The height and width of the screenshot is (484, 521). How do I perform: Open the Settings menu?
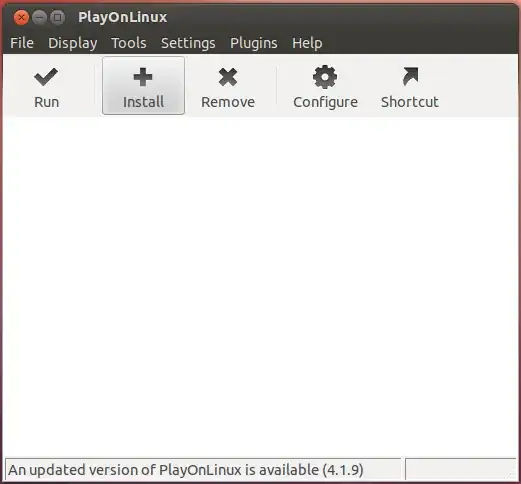click(188, 43)
